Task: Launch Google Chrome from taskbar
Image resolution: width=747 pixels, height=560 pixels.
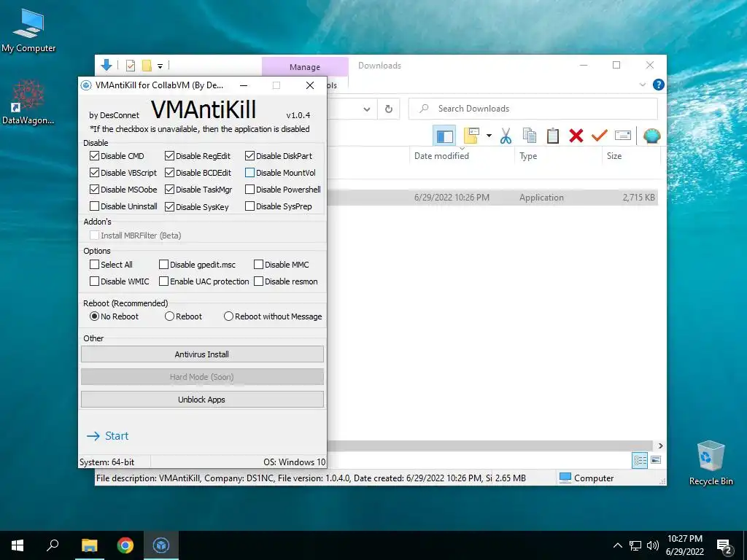Action: point(125,545)
